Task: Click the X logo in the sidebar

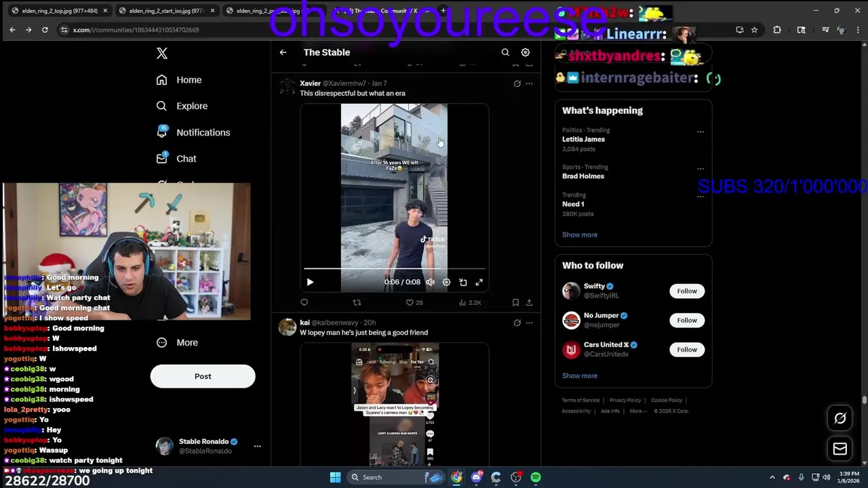Action: [162, 54]
